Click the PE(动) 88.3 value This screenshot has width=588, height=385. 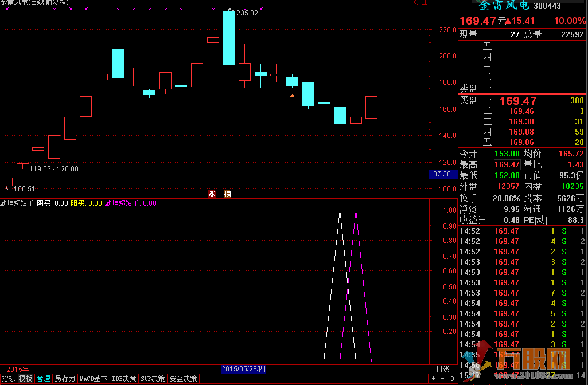pos(576,220)
